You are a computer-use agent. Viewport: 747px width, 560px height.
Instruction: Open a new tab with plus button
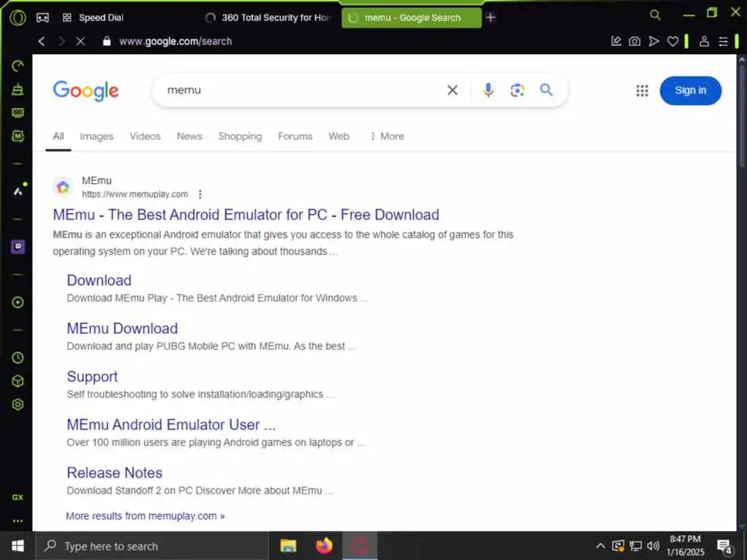coord(491,17)
